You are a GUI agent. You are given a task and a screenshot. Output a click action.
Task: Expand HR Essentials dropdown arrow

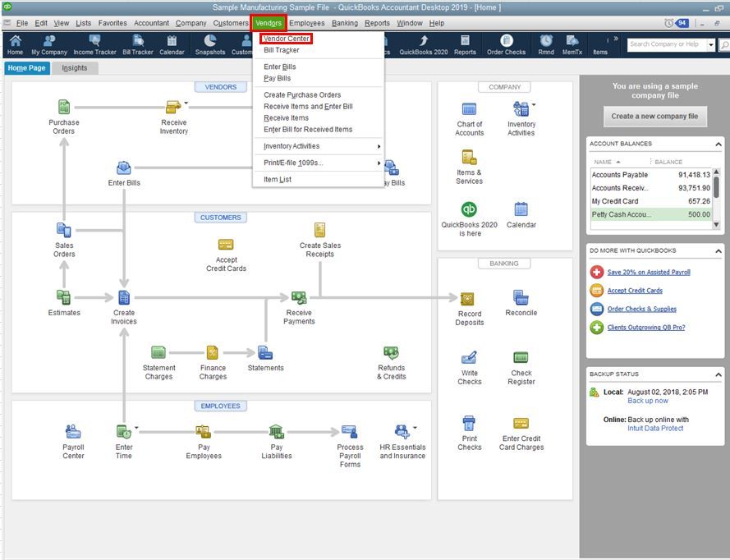[415, 427]
